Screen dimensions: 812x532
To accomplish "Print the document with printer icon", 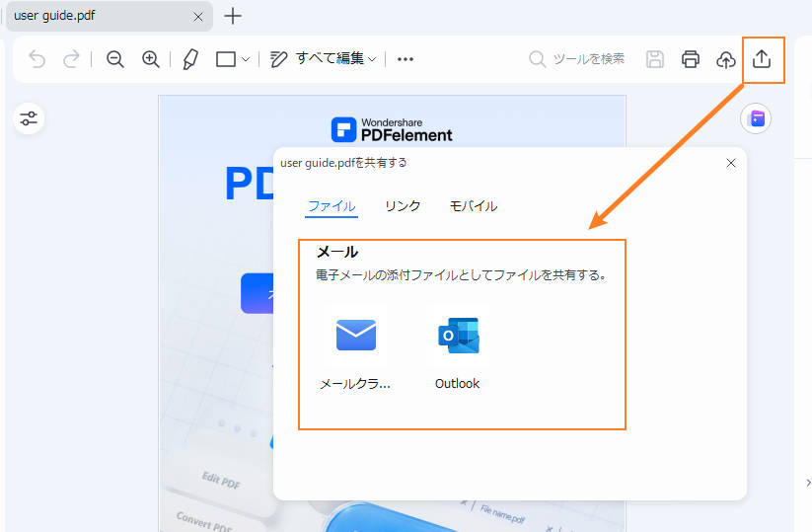I will (x=691, y=59).
